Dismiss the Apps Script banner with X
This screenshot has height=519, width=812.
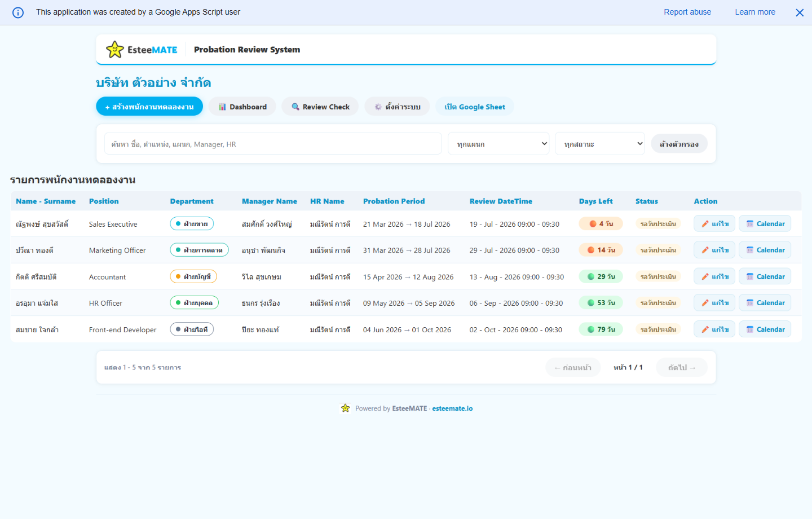pyautogui.click(x=800, y=12)
